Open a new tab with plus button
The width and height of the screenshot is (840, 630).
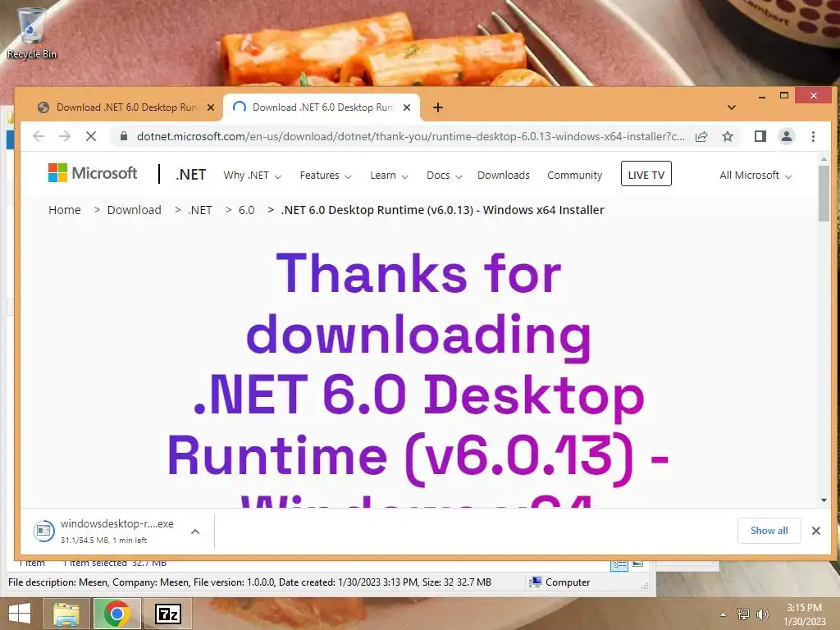click(438, 107)
